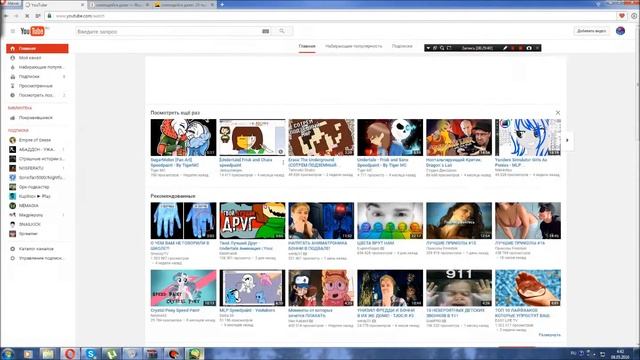Open Каталог каналов link

pyautogui.click(x=36, y=249)
